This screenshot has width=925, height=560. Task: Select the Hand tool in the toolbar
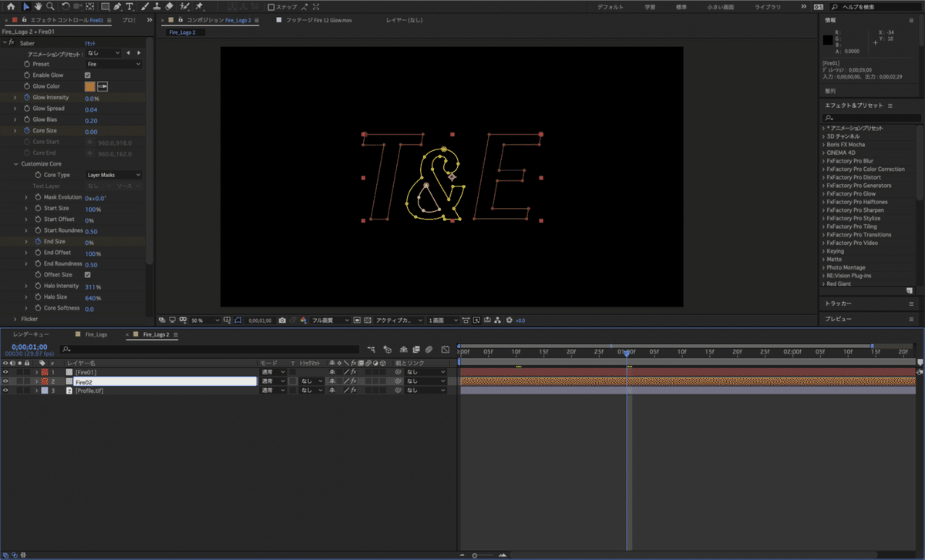point(38,6)
